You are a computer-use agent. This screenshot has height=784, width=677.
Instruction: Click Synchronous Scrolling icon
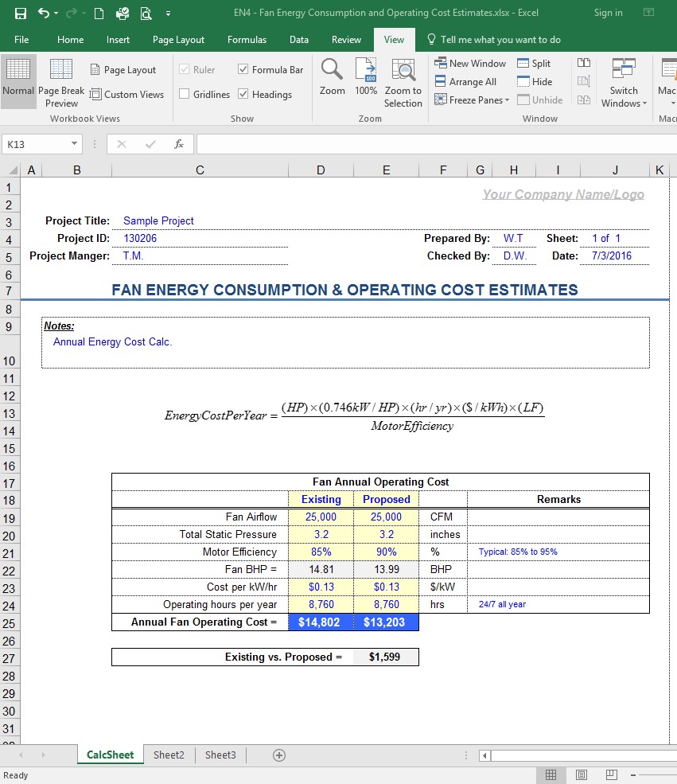(584, 81)
